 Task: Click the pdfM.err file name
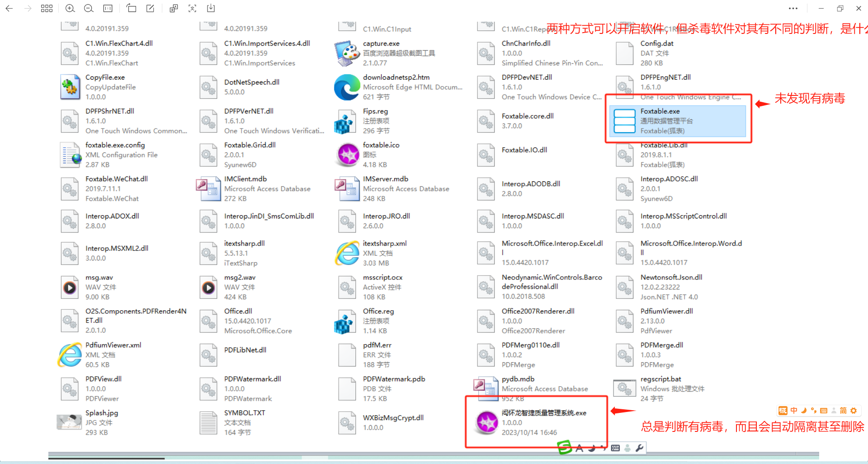[377, 345]
